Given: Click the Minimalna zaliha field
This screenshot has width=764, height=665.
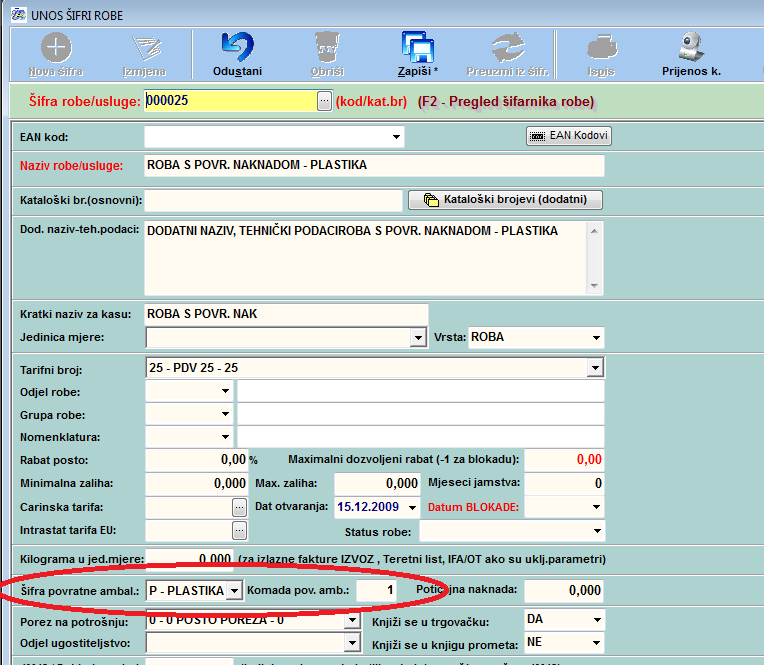Looking at the screenshot, I should click(197, 483).
